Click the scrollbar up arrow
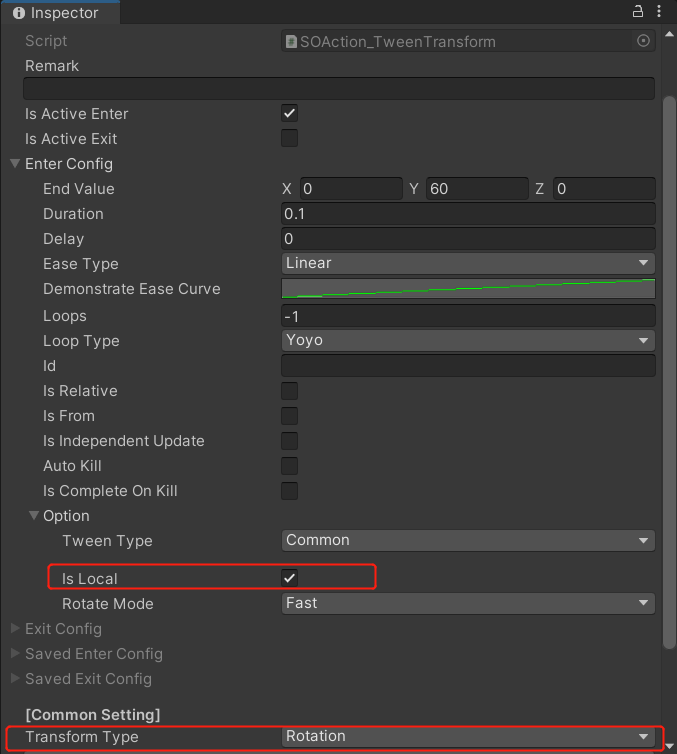677x754 pixels. point(669,34)
